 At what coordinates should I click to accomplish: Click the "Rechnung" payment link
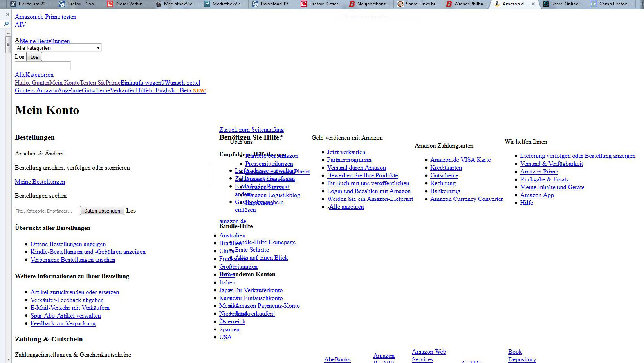pyautogui.click(x=443, y=183)
